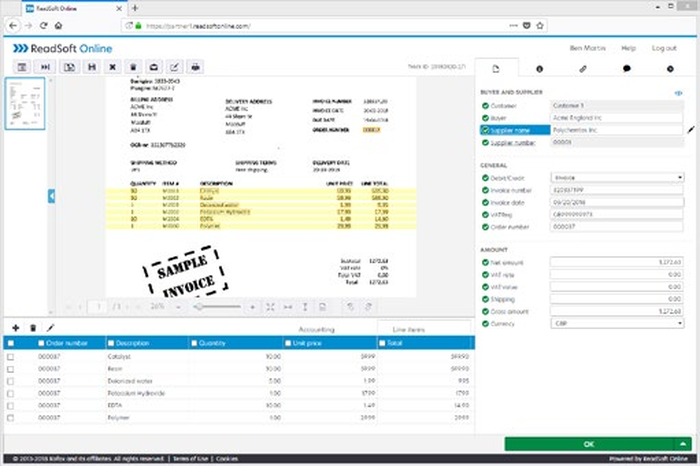Select page 1 thumbnail in left pane
This screenshot has height=466, width=700.
tap(25, 104)
